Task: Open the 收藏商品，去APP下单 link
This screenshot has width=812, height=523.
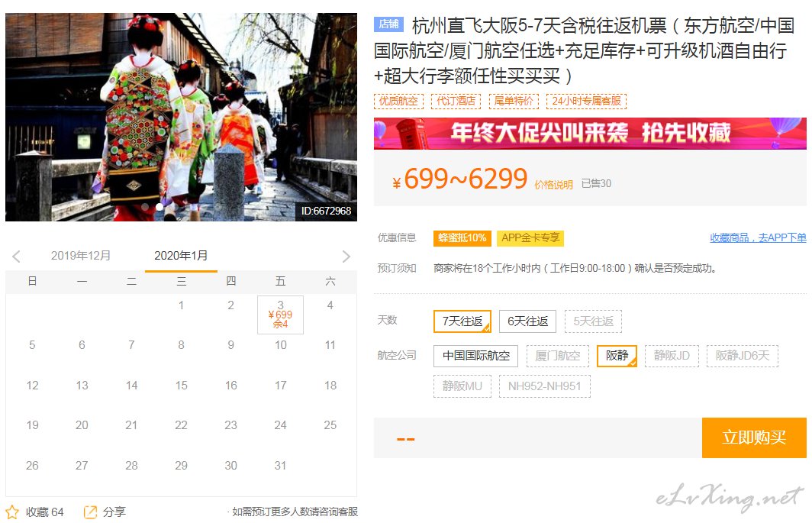Action: pyautogui.click(x=758, y=238)
